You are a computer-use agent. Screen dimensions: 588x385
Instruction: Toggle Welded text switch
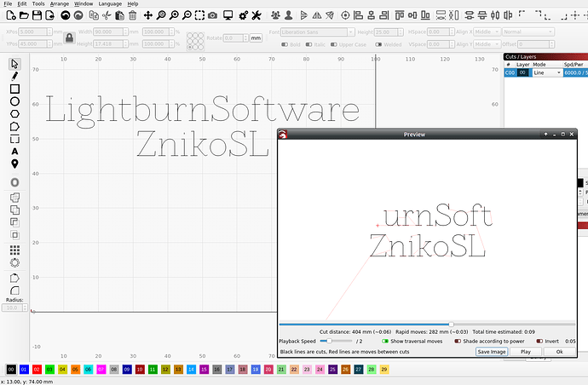pos(378,44)
